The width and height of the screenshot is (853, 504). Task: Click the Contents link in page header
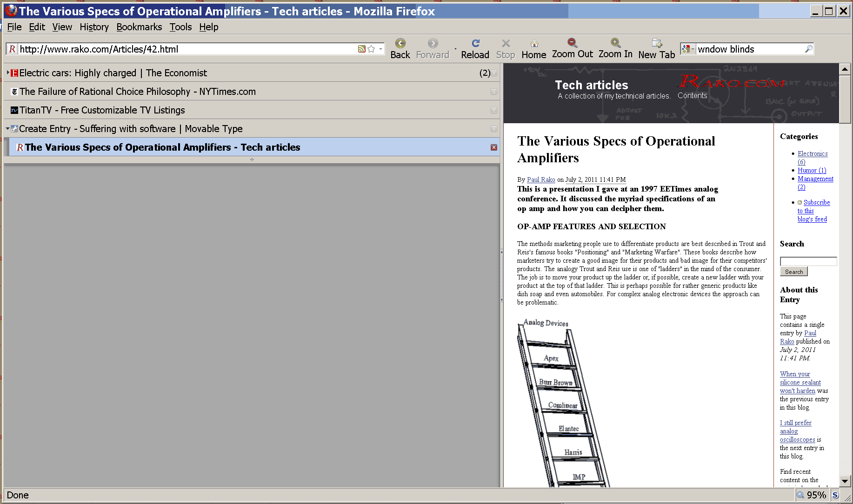pyautogui.click(x=692, y=95)
